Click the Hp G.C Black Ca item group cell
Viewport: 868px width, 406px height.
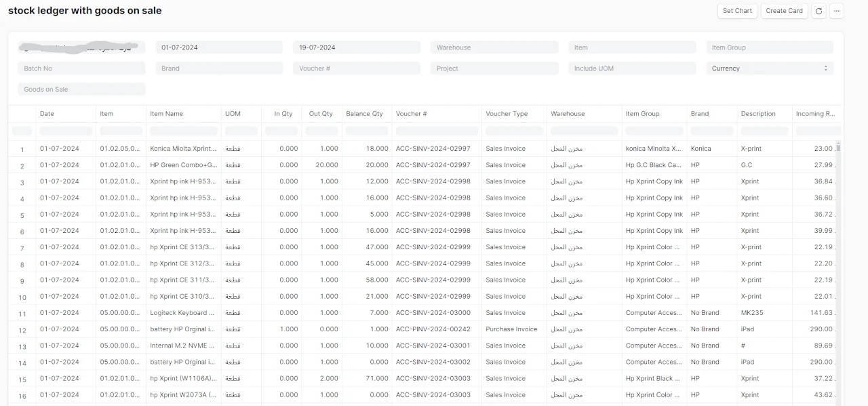[654, 165]
